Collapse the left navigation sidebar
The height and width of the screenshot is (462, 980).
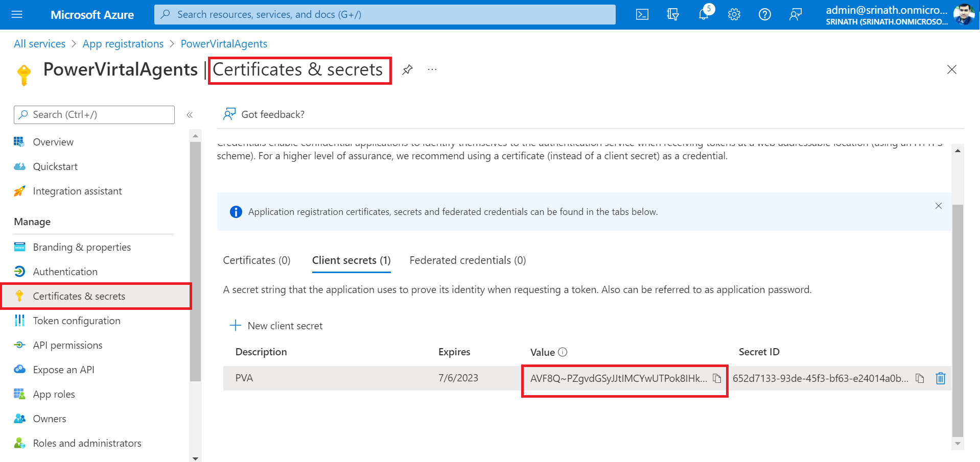pyautogui.click(x=190, y=115)
